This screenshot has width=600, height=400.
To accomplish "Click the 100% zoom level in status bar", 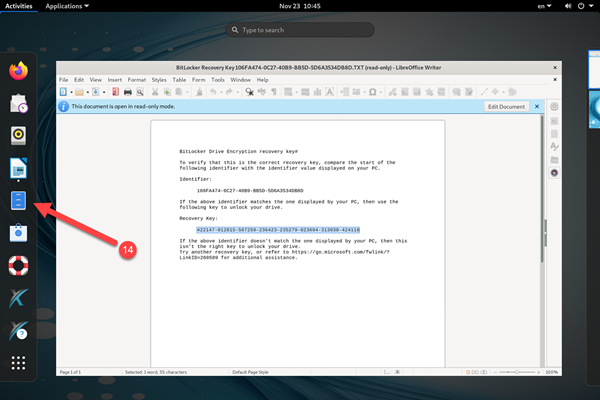I will (x=551, y=372).
